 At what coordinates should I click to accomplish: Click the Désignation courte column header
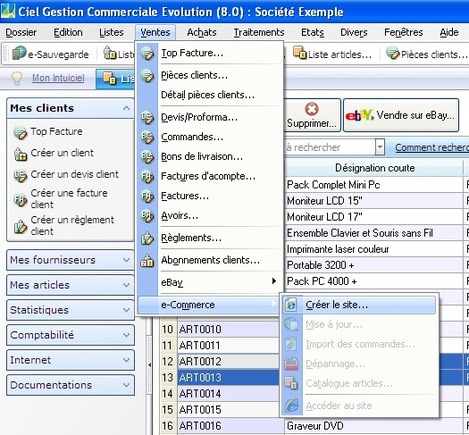(375, 168)
